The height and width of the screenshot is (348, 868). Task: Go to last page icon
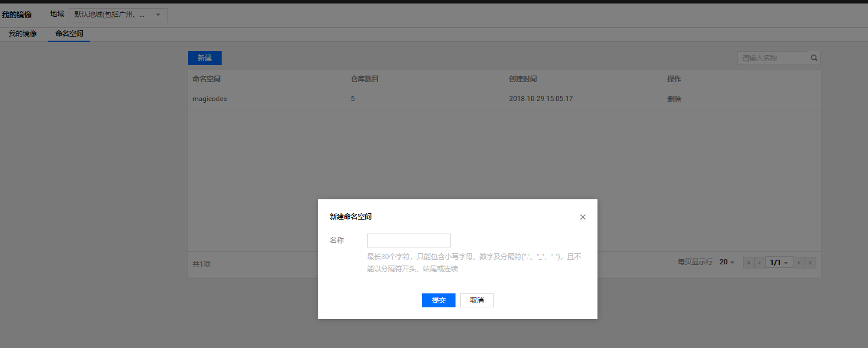(810, 263)
